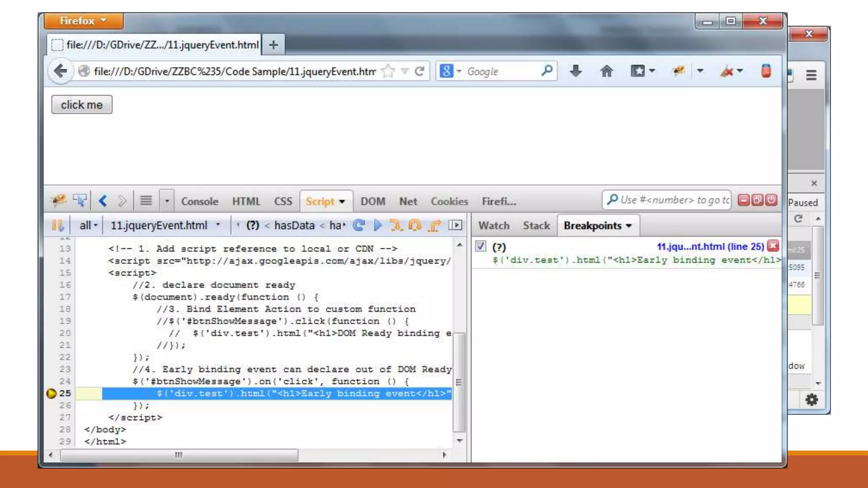
Task: Open the Script panel tab
Action: coord(325,201)
